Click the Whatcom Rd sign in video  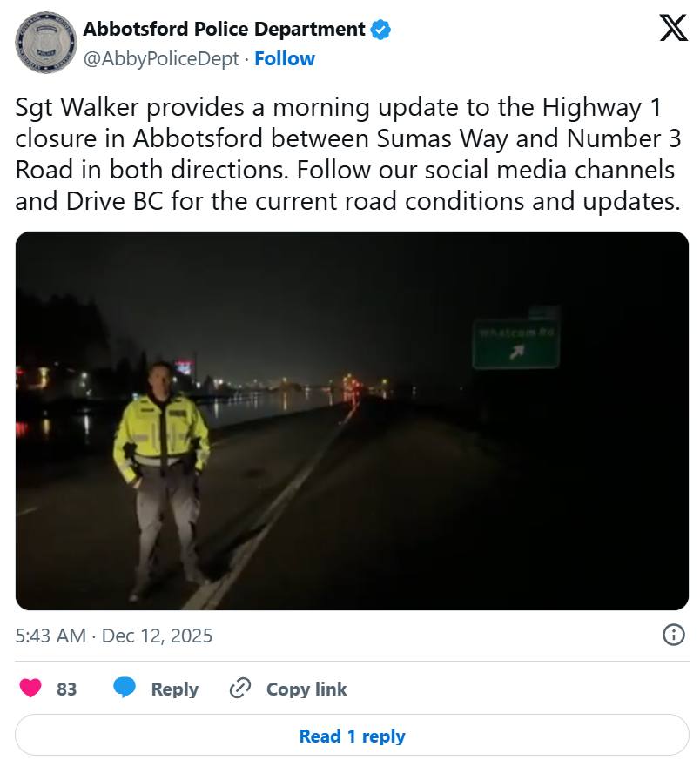tap(515, 343)
